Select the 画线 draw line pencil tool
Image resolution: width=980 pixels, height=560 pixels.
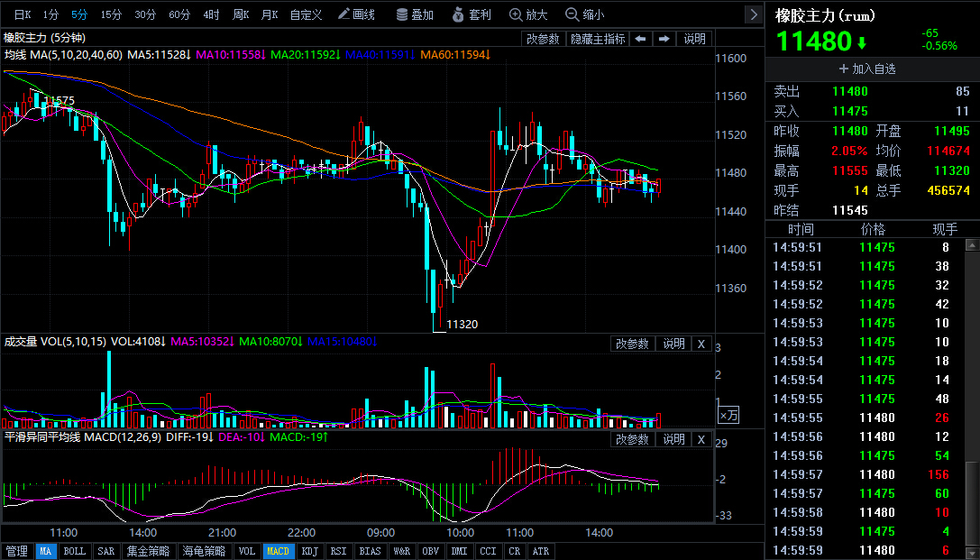(x=356, y=14)
